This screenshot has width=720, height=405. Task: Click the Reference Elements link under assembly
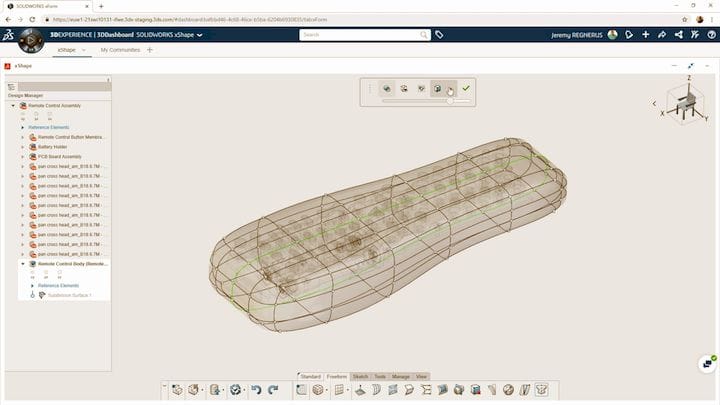48,127
